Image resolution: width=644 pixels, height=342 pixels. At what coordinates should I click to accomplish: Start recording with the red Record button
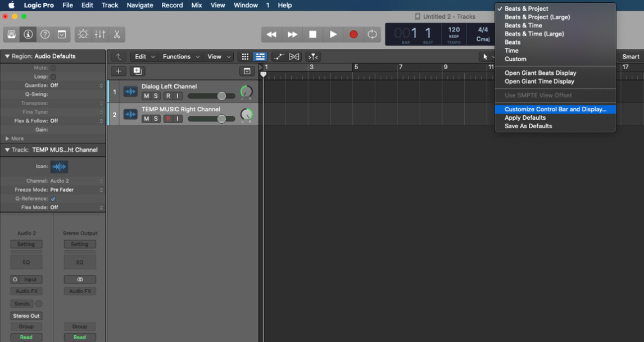click(353, 34)
